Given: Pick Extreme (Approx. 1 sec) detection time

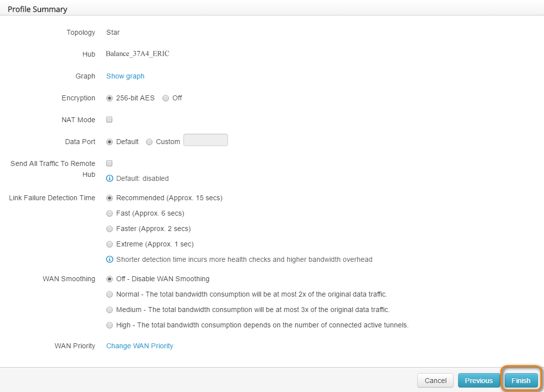Looking at the screenshot, I should pyautogui.click(x=110, y=244).
